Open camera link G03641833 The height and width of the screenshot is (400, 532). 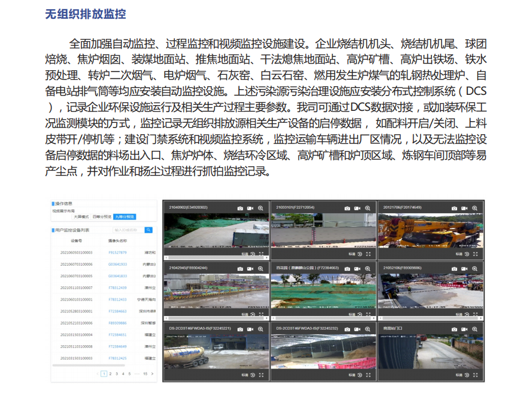tap(117, 276)
